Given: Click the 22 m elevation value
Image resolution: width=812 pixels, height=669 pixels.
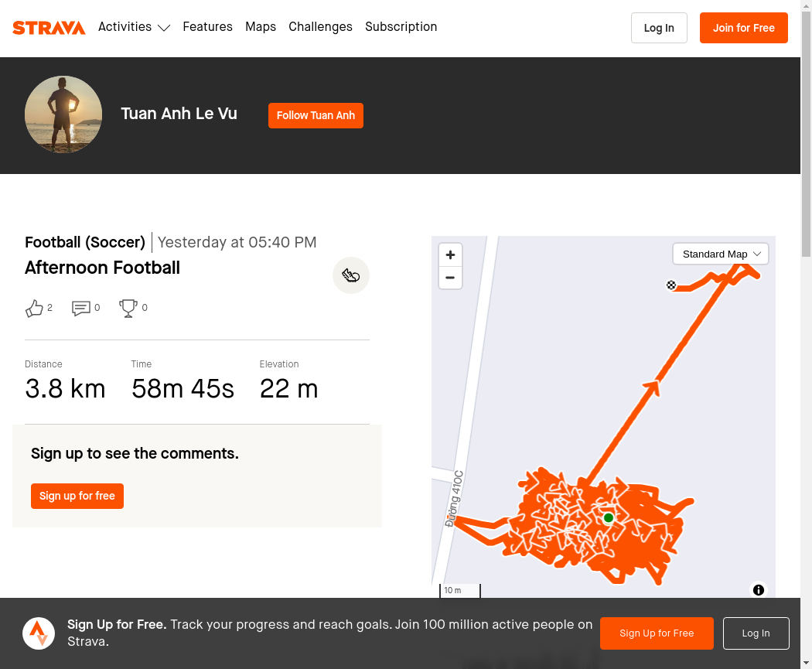Looking at the screenshot, I should click(289, 389).
